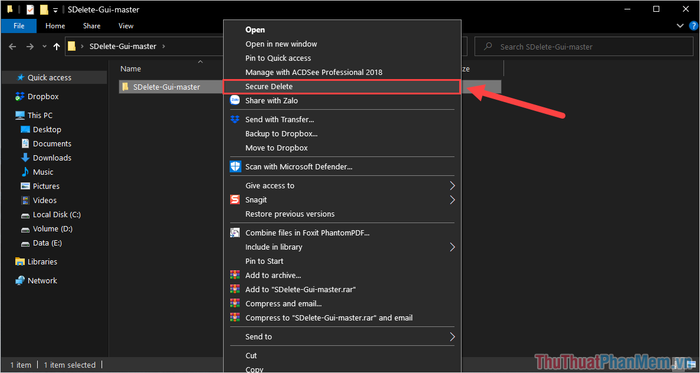Expand the Give access to submenu
The width and height of the screenshot is (700, 373).
(452, 186)
